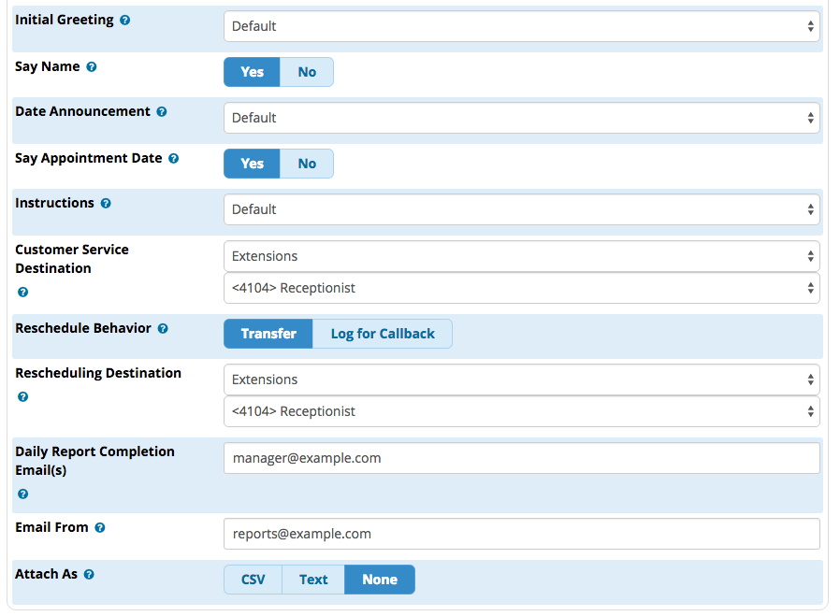Open Reschedule Behavior help icon
Screen dimensions: 840x616
point(163,329)
